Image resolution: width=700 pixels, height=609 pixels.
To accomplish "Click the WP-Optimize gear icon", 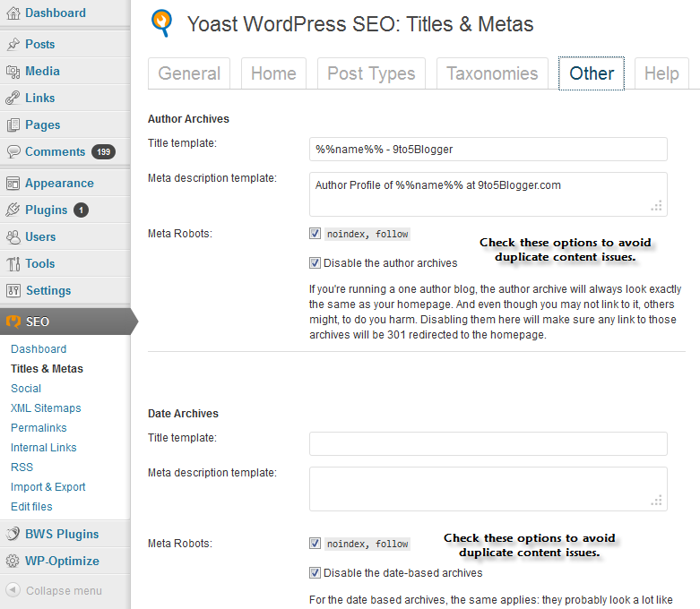I will click(x=13, y=561).
